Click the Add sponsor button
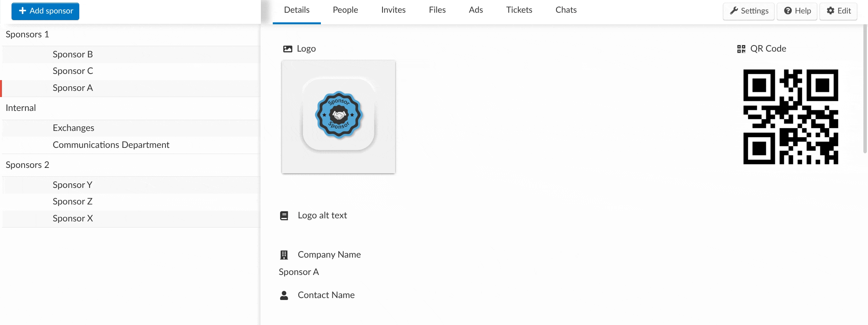The height and width of the screenshot is (325, 868). point(45,11)
